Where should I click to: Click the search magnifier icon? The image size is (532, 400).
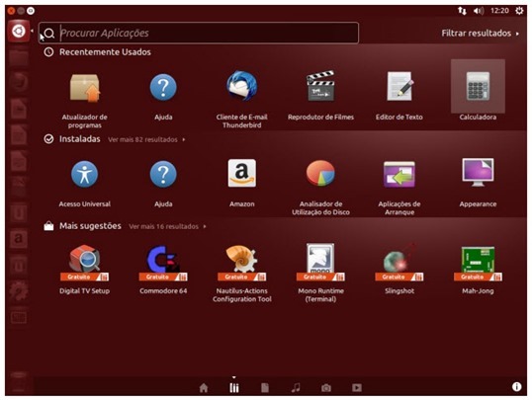[x=49, y=34]
